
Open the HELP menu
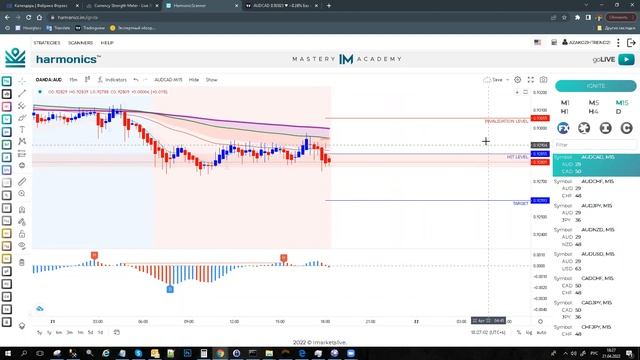point(107,43)
